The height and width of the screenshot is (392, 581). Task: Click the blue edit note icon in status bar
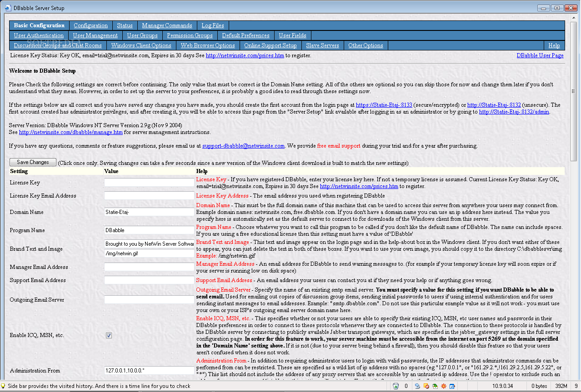452,386
